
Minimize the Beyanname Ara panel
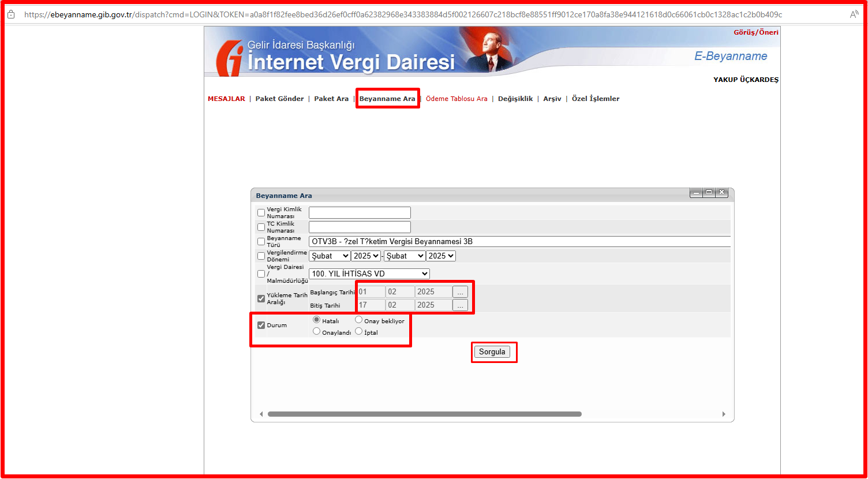point(697,192)
